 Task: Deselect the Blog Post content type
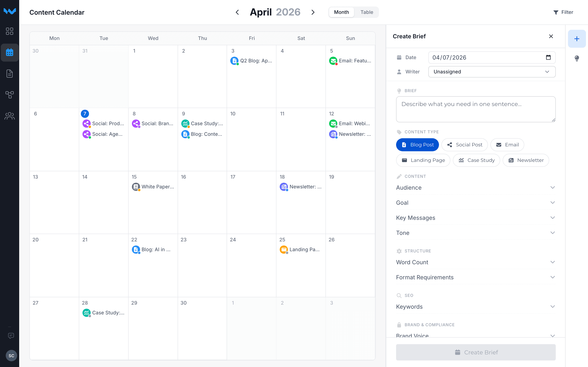(417, 145)
